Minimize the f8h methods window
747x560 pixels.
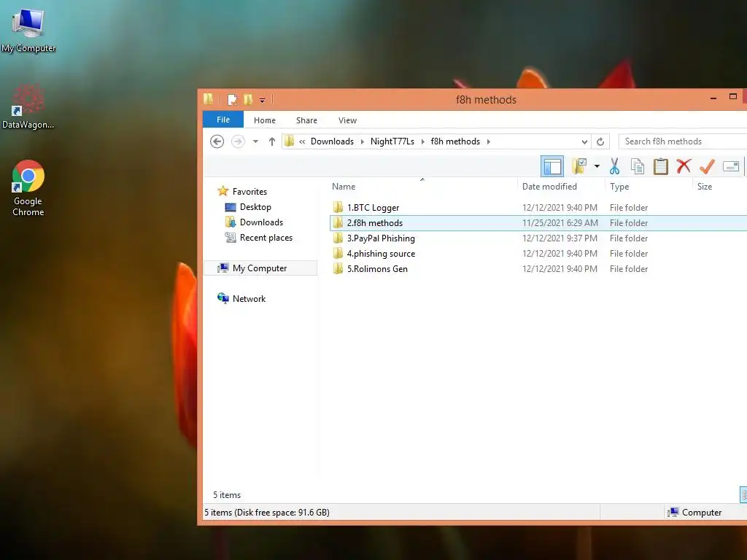(713, 98)
